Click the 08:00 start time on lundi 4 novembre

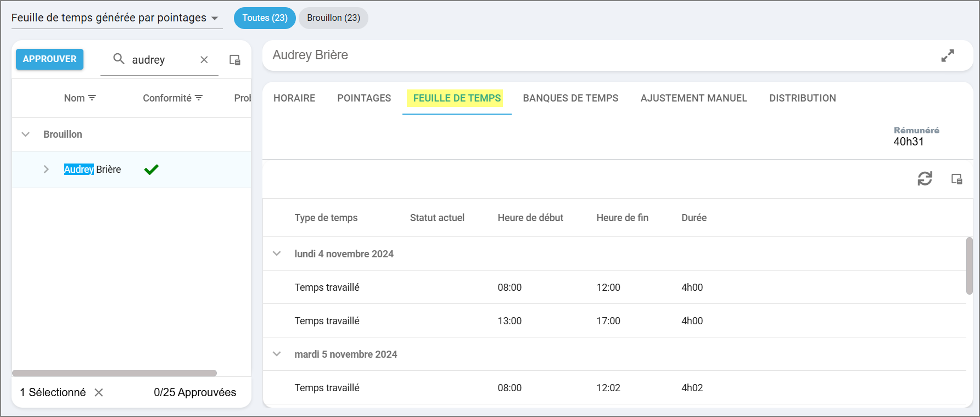[x=509, y=288]
